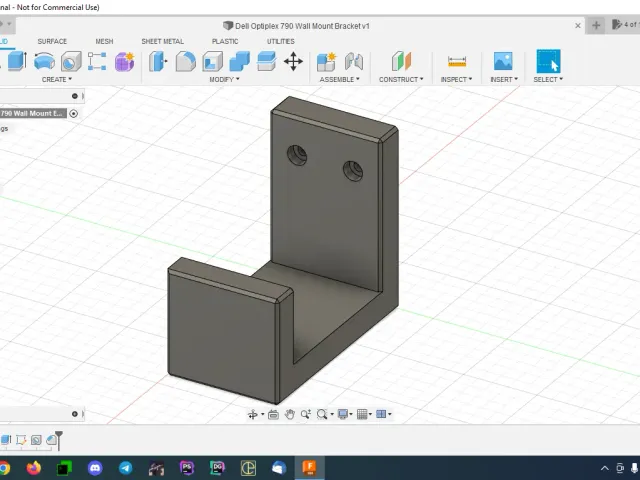Click the bracket 3D model body

tap(327, 229)
